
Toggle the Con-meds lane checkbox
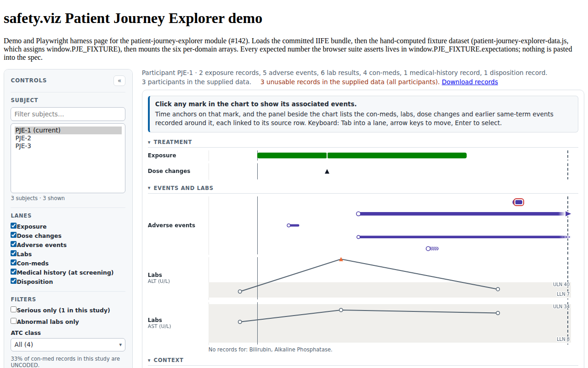coord(14,263)
